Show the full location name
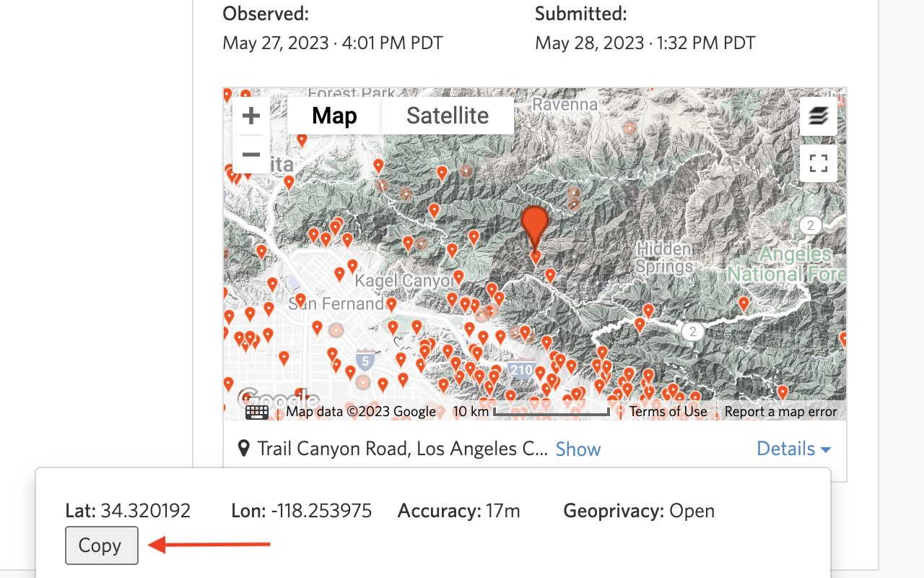 [578, 449]
